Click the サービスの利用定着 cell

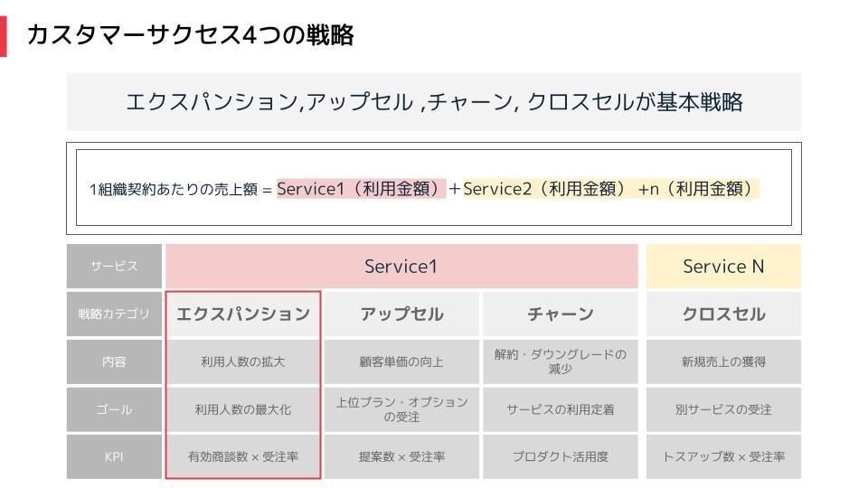561,409
